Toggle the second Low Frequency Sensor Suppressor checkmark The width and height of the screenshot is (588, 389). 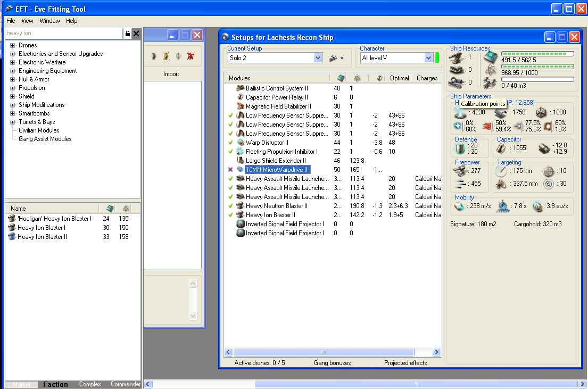pos(230,124)
